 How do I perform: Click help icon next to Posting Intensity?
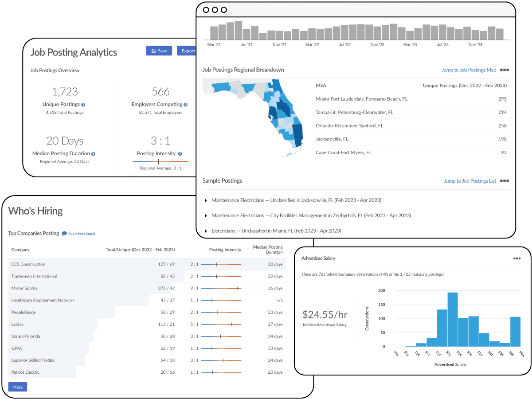coord(180,154)
